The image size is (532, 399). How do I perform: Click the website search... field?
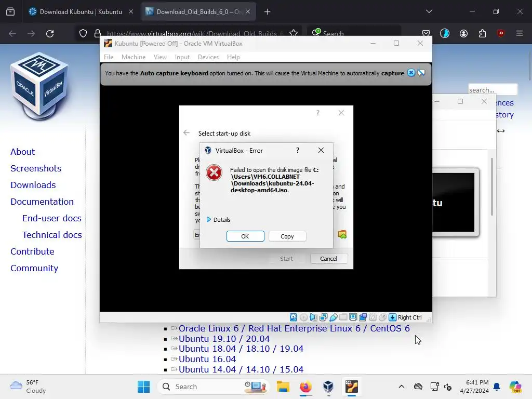tap(493, 90)
